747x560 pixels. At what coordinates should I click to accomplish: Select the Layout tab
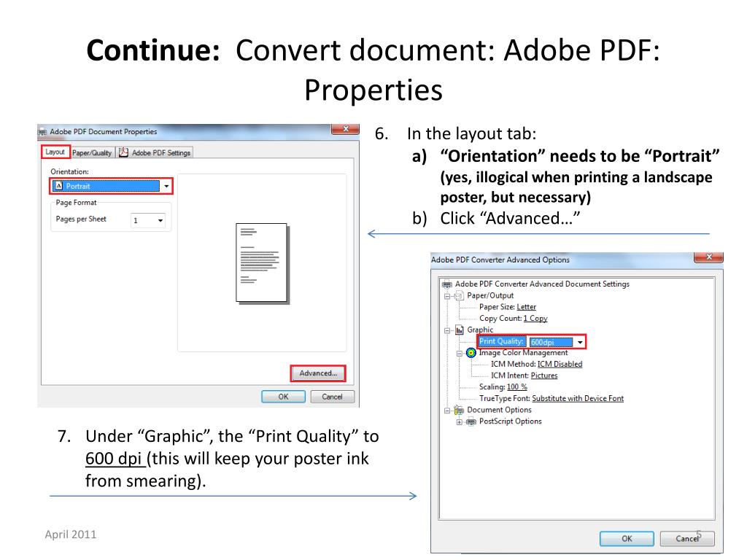(x=55, y=152)
